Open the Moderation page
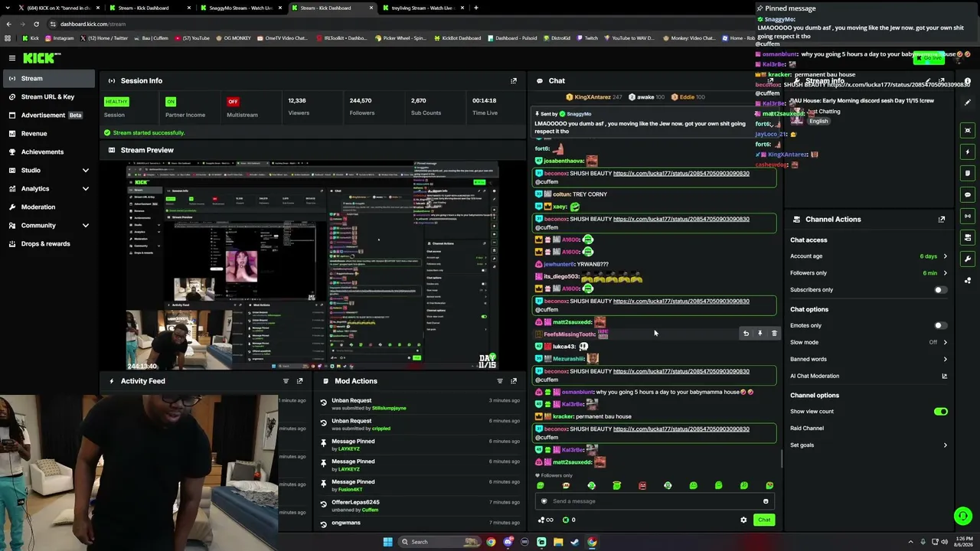Viewport: 980px width, 551px height. click(x=47, y=207)
